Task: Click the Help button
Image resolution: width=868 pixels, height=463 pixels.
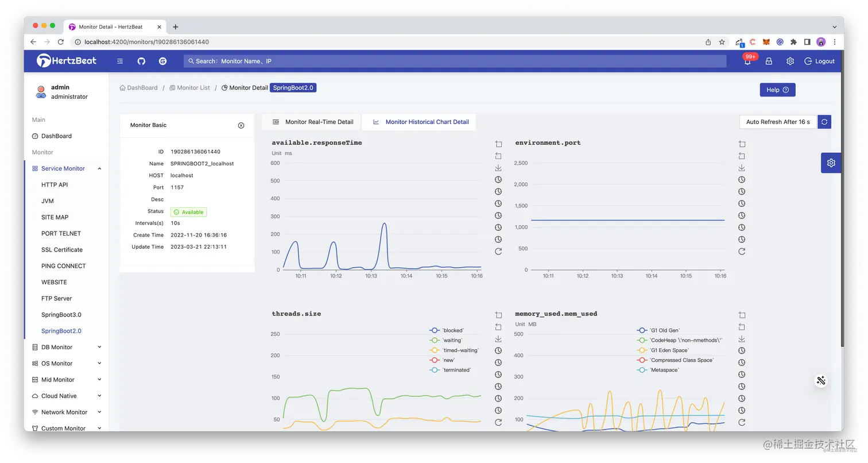Action: [x=777, y=90]
